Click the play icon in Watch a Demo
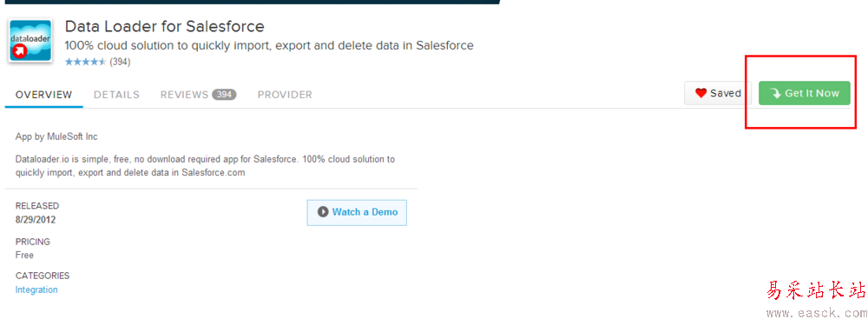Image resolution: width=868 pixels, height=326 pixels. (x=323, y=212)
